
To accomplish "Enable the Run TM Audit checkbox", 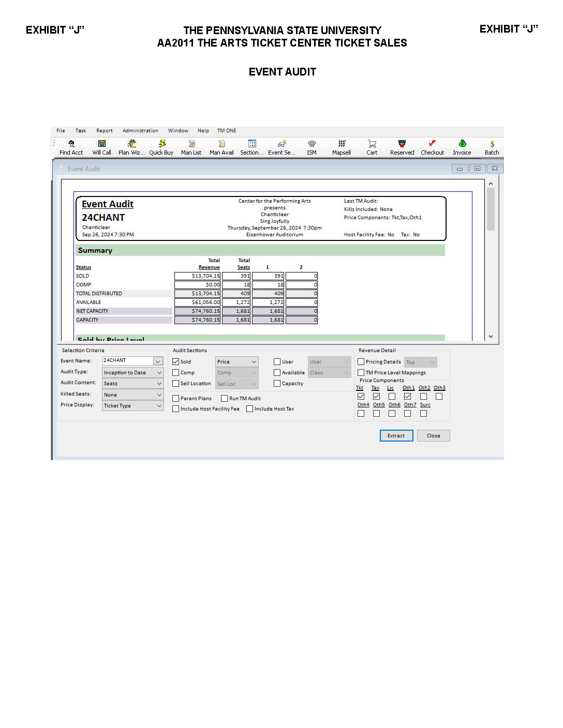I will (x=225, y=399).
